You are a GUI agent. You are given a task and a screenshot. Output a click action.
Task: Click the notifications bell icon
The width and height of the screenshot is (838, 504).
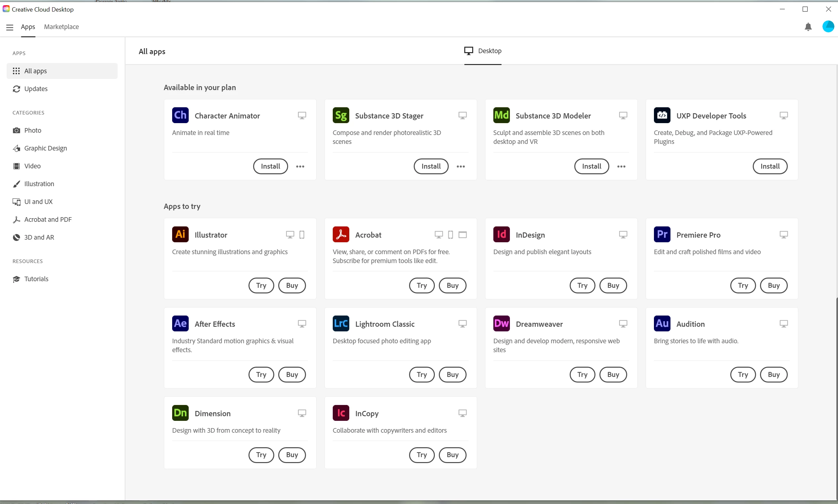coord(808,27)
